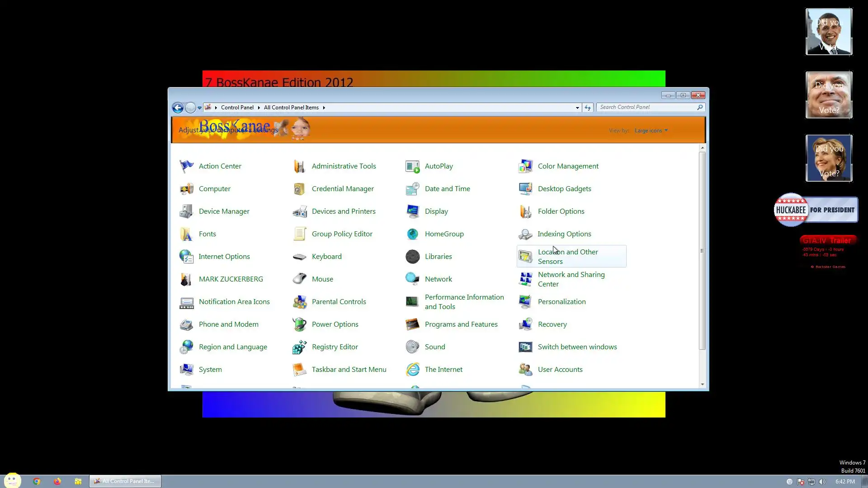Viewport: 868px width, 488px height.
Task: Open the Programs and Features icon
Action: tap(412, 324)
